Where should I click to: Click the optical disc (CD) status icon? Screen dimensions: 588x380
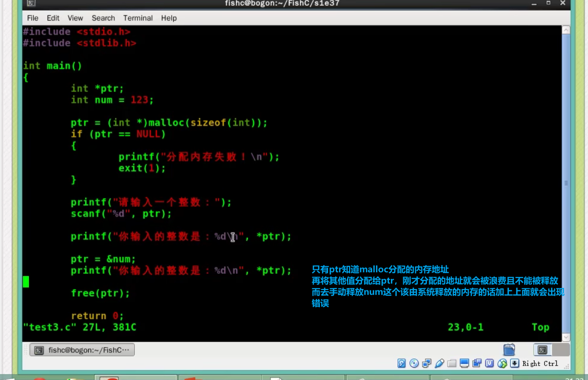[414, 363]
